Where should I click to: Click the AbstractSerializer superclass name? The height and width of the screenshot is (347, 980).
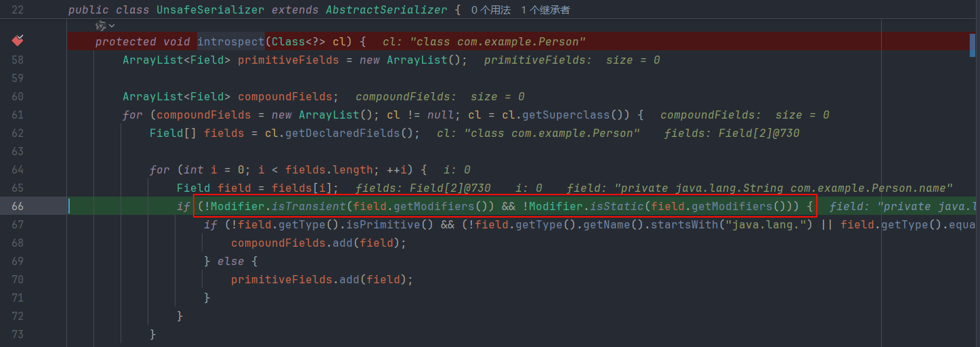click(x=387, y=10)
